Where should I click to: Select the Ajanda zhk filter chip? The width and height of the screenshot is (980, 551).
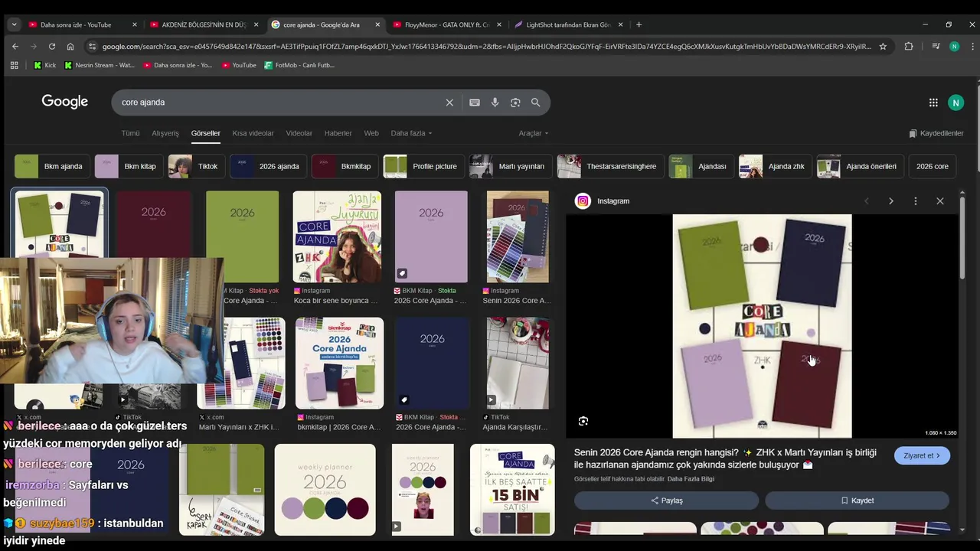click(775, 166)
